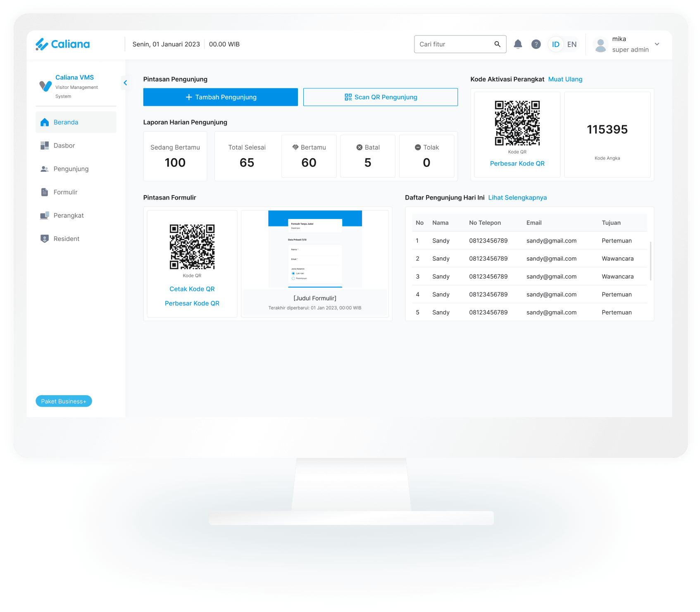Click Tambah Pengunjung button
This screenshot has width=700, height=612.
(221, 97)
